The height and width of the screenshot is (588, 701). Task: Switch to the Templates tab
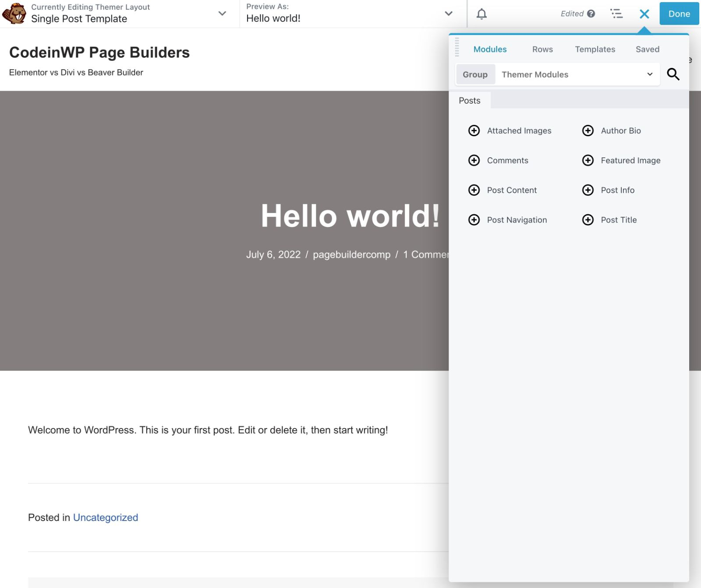[x=595, y=50]
